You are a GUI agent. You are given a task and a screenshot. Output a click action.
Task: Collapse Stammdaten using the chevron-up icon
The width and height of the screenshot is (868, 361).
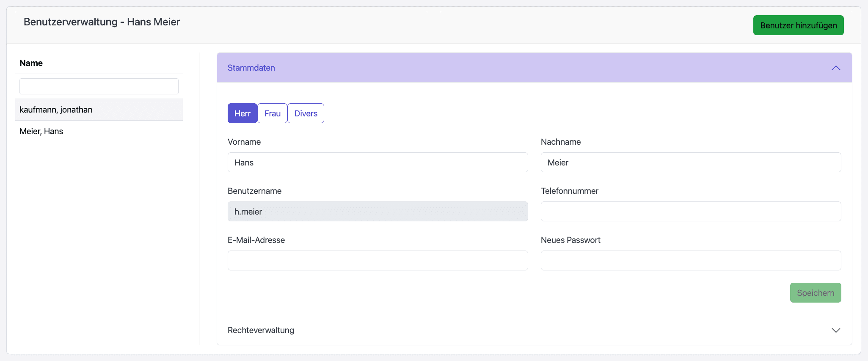coord(835,68)
